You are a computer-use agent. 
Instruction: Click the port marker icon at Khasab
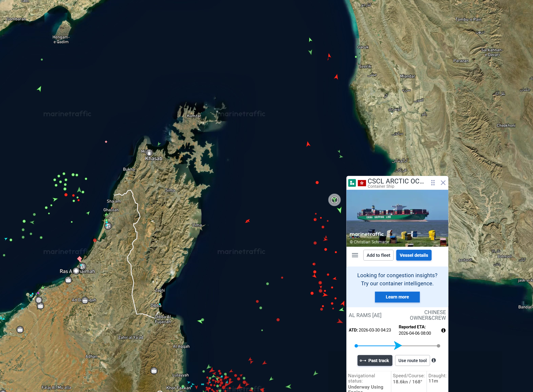tap(149, 153)
